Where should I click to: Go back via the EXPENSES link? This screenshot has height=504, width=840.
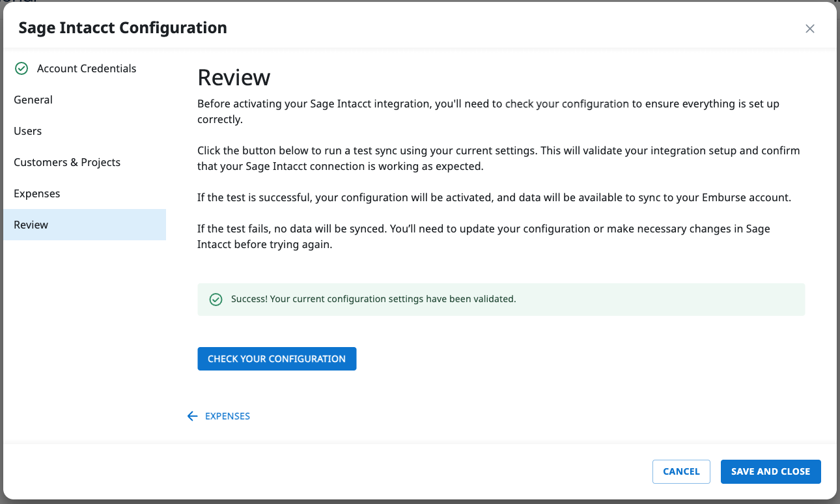coord(227,416)
